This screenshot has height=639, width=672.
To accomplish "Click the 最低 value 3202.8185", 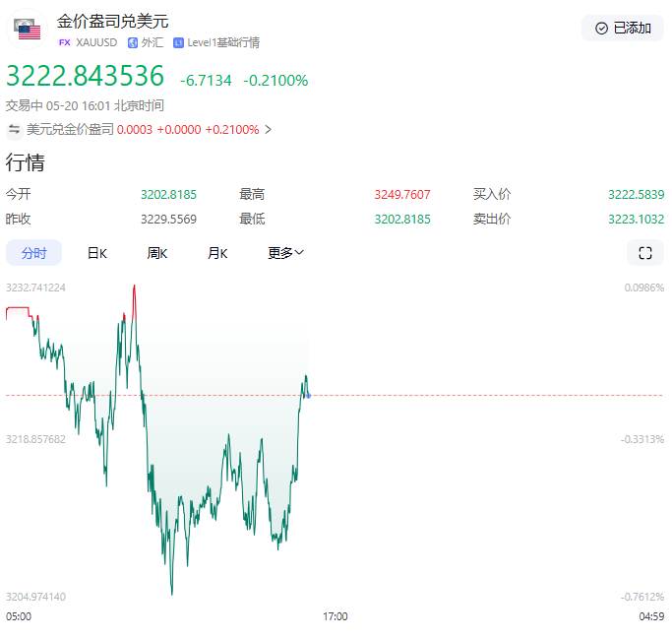I will 402,220.
